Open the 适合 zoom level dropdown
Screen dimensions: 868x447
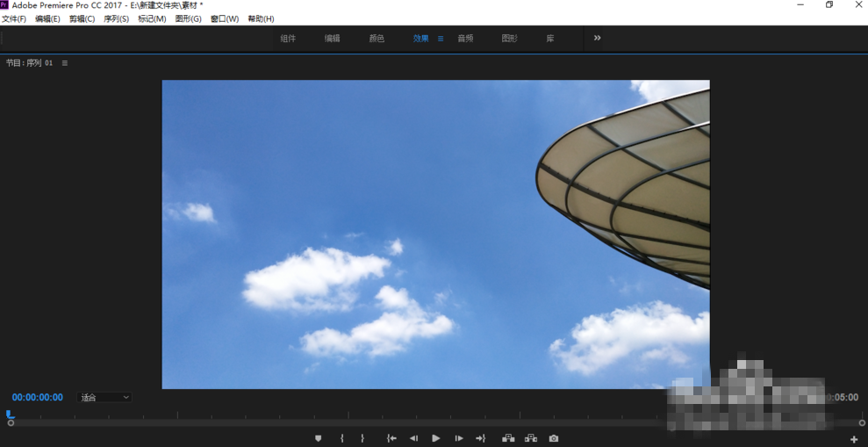pos(104,398)
